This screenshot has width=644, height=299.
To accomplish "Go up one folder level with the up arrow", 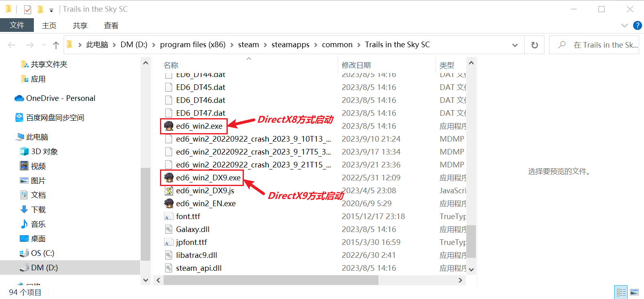I will click(x=56, y=45).
